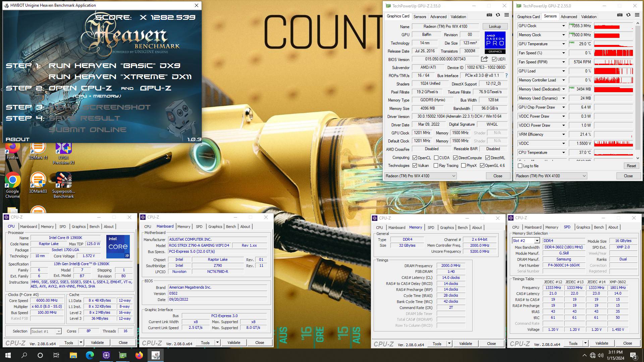This screenshot has width=644, height=362.
Task: Open the Superposition Benchmark desktop icon
Action: 64,185
